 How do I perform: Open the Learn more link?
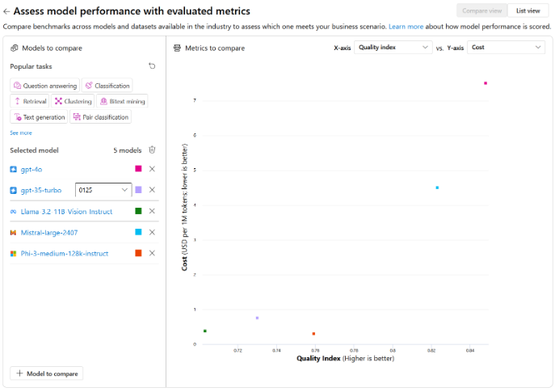tap(406, 27)
